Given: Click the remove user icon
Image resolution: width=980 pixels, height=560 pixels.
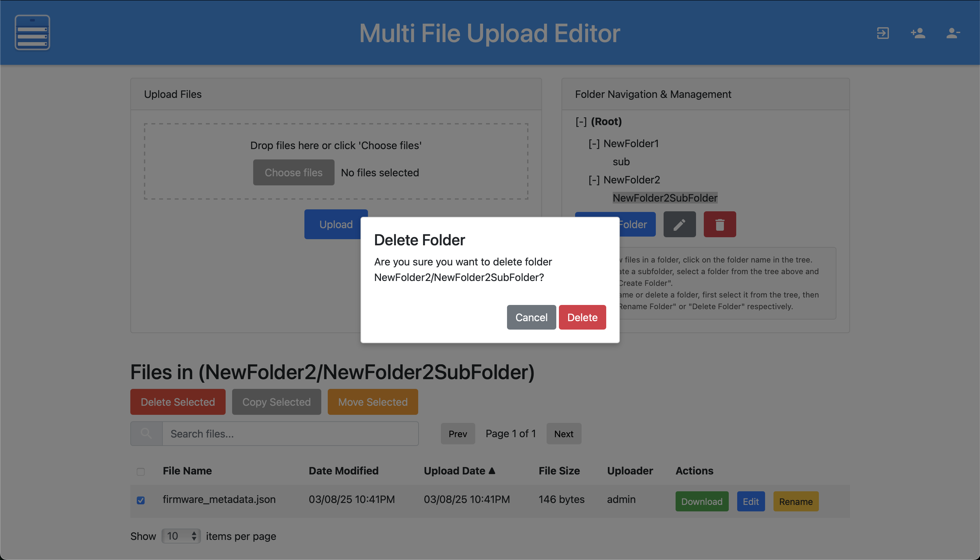Looking at the screenshot, I should (953, 33).
